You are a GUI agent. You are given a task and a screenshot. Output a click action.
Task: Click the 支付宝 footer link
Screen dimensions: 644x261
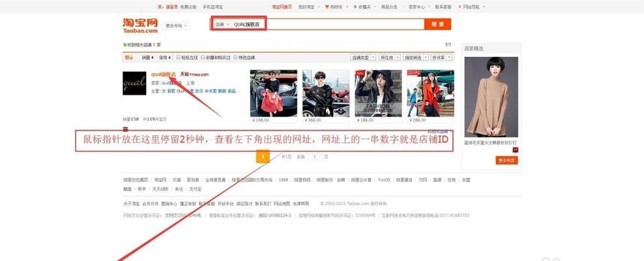pos(195,189)
